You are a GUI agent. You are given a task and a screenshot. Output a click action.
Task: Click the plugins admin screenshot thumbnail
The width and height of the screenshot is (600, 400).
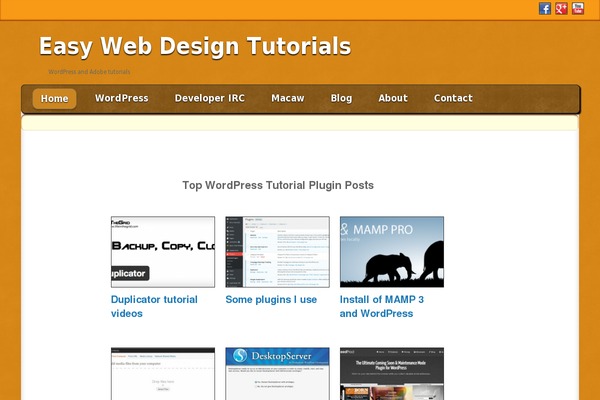click(277, 252)
